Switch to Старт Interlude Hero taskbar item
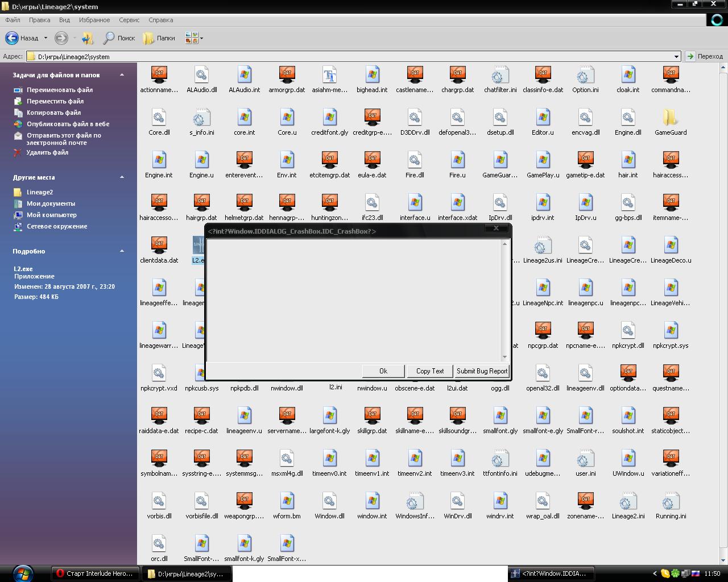This screenshot has height=582, width=728. click(94, 573)
